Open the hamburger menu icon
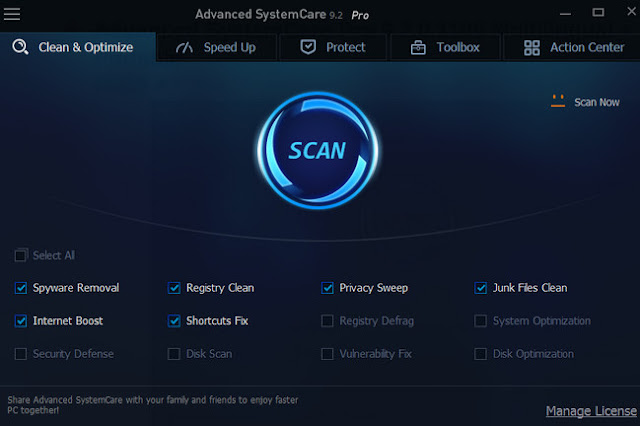 (x=12, y=14)
